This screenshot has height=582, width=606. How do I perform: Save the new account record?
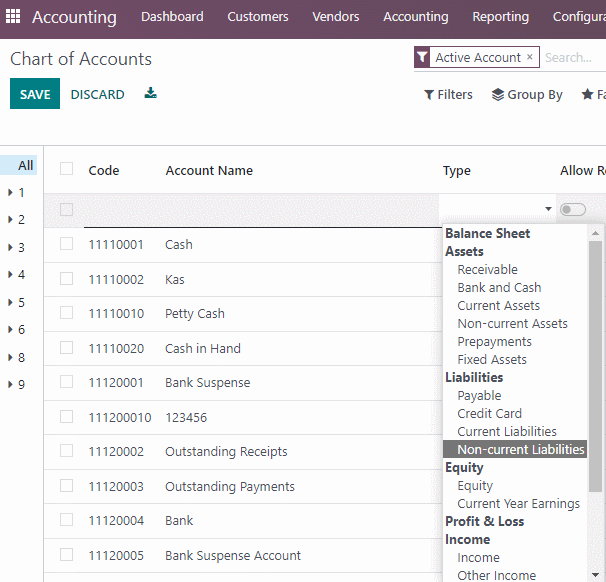(35, 94)
